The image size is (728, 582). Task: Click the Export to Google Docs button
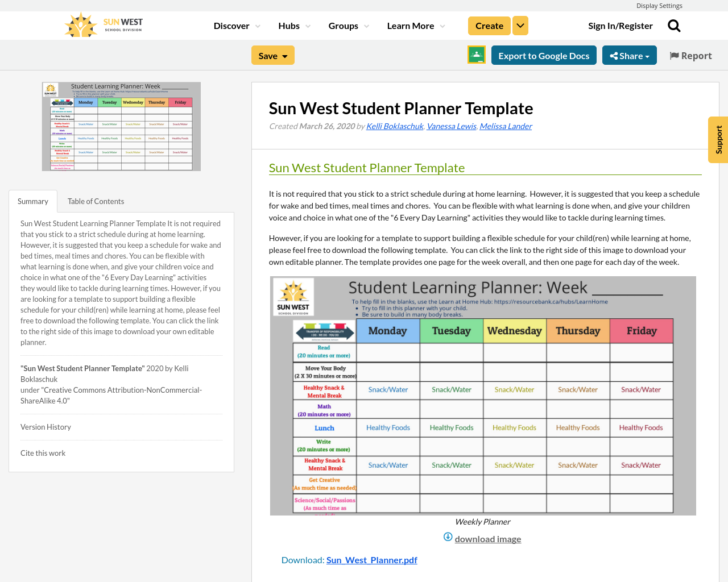click(x=544, y=55)
